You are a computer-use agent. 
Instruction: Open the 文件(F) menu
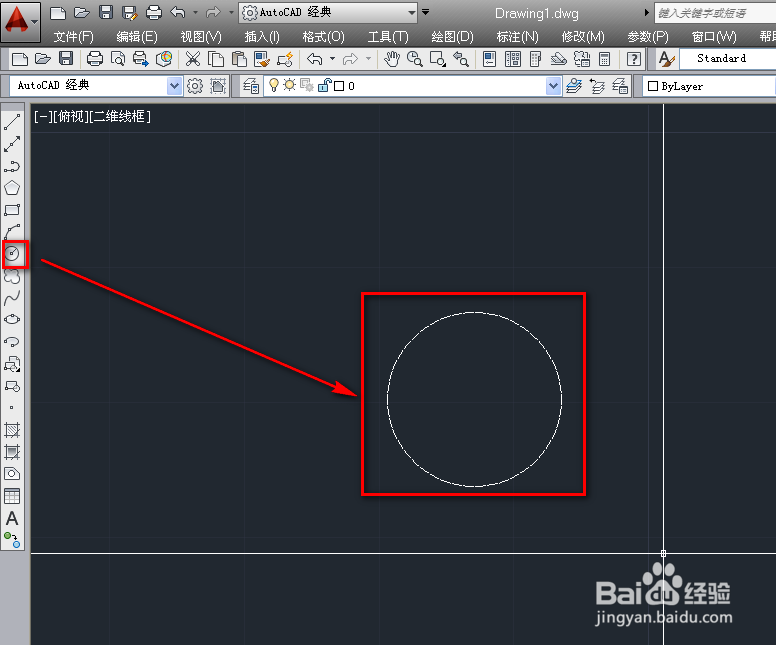tap(73, 37)
